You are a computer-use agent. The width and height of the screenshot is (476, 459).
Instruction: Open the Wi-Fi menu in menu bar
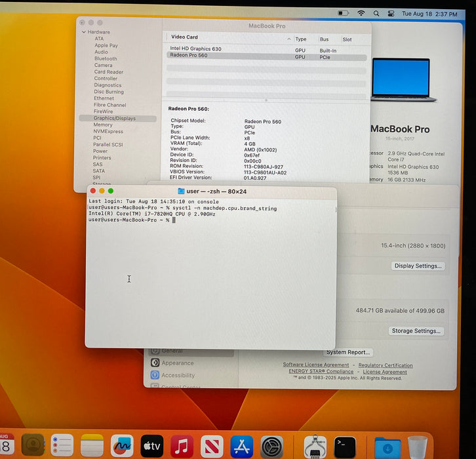(x=361, y=13)
